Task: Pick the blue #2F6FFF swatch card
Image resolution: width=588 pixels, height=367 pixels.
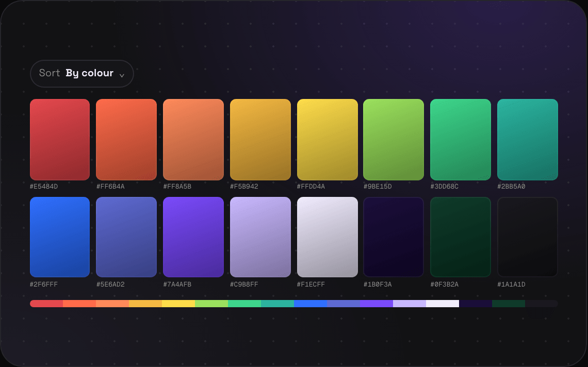Action: (60, 237)
